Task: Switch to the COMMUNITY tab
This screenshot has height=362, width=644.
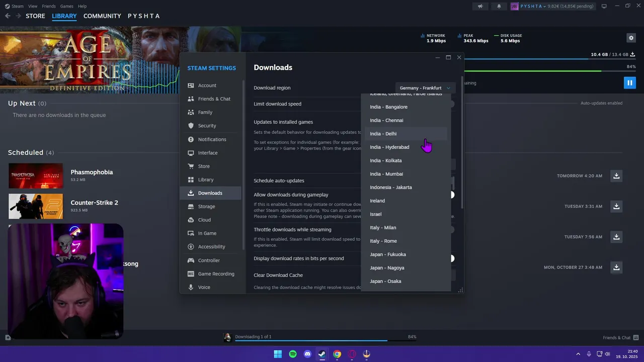Action: 102,16
